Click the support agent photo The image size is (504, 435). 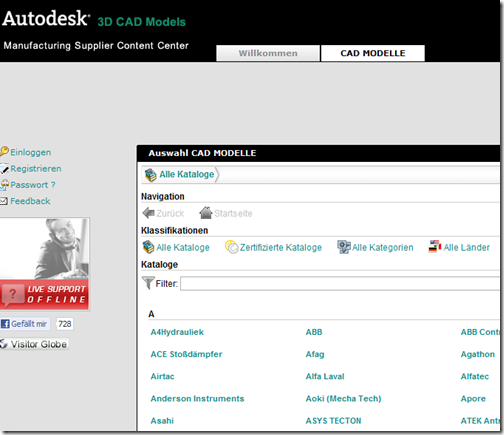[45, 249]
